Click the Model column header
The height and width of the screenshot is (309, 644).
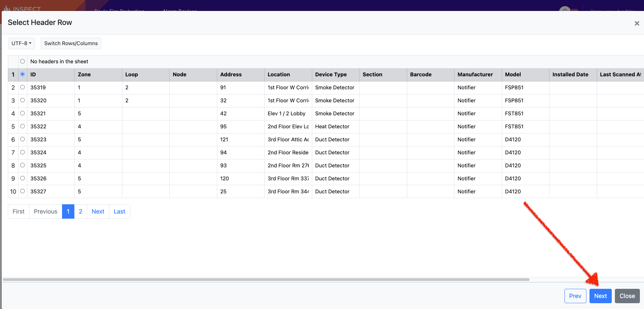(x=525, y=75)
